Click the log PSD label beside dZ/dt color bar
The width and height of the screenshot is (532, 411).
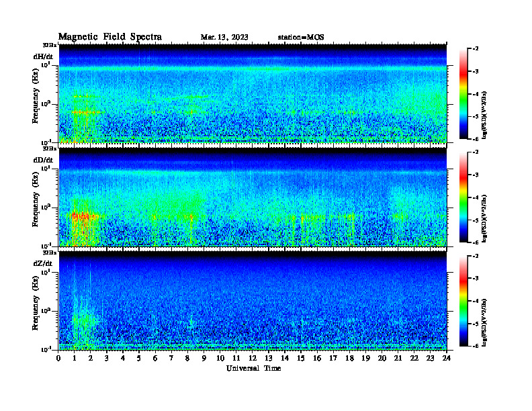485,322
